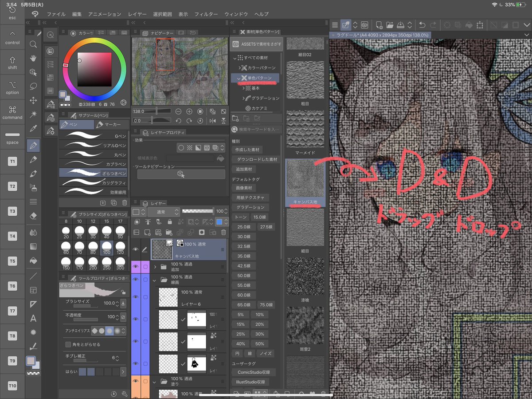Select the magnifier Zoom tool
Screen dimensions: 532x399
[33, 44]
